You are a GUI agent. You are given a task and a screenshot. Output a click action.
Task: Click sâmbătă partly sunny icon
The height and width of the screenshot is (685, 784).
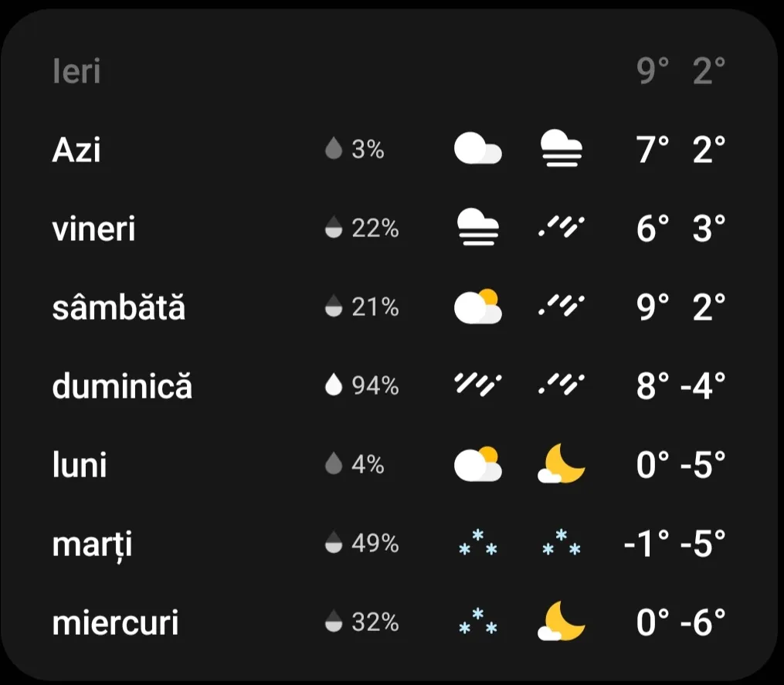(x=477, y=307)
